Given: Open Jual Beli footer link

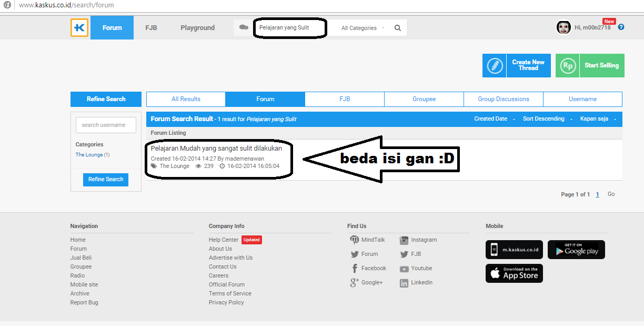Looking at the screenshot, I should click(x=81, y=258).
